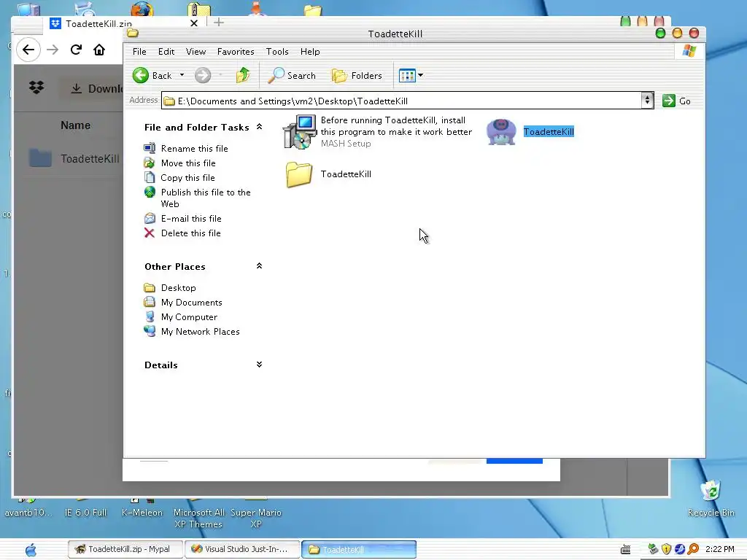Viewport: 747px width, 560px height.
Task: Select the MASH Setup installer icon
Action: click(299, 132)
